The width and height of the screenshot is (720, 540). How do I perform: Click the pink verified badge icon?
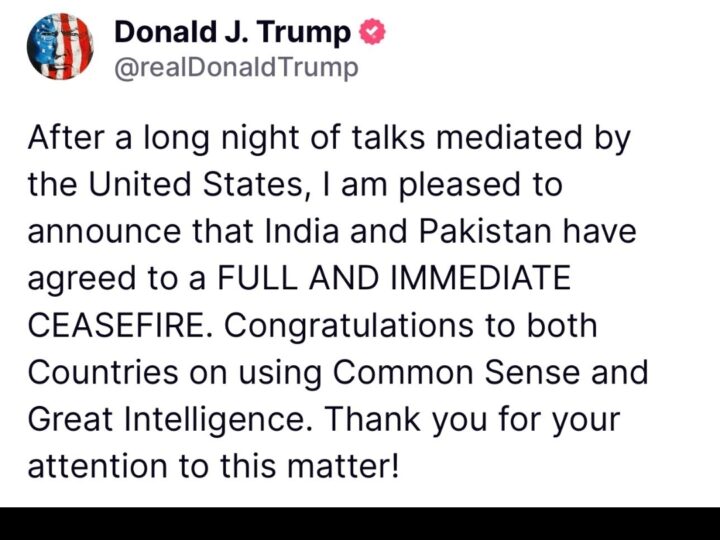372,32
